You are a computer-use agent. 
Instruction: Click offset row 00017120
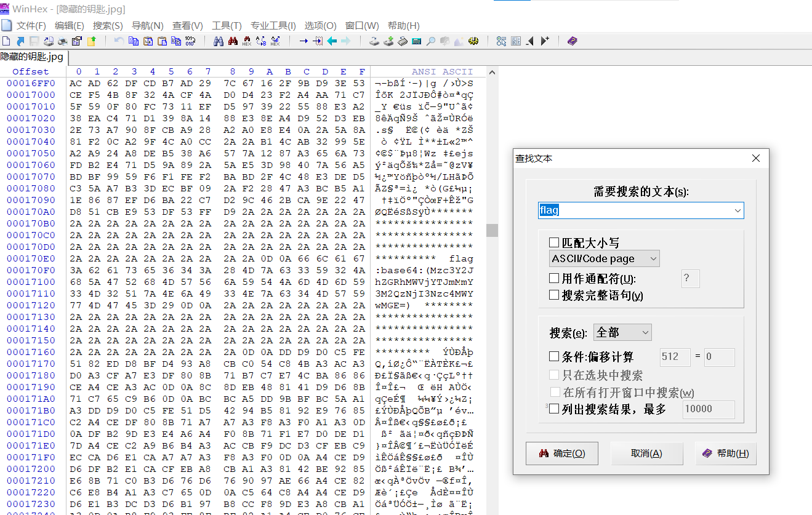(31, 305)
